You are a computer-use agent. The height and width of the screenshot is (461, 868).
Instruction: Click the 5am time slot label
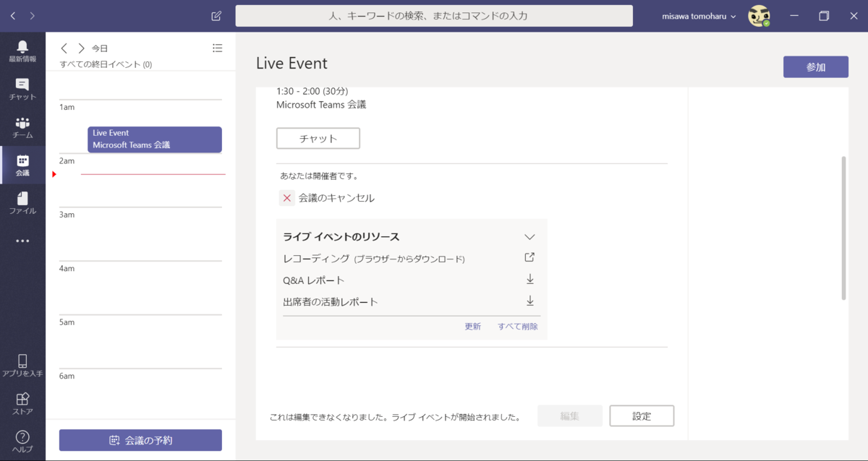coord(67,322)
